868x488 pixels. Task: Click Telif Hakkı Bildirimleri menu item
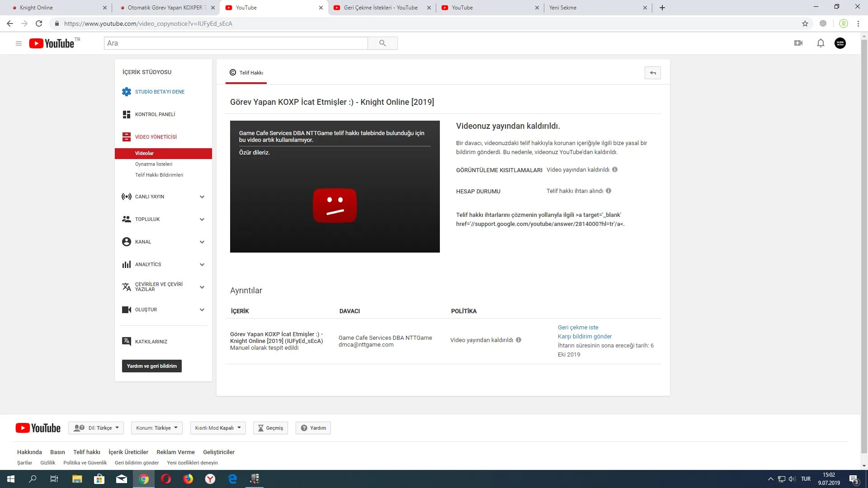159,174
